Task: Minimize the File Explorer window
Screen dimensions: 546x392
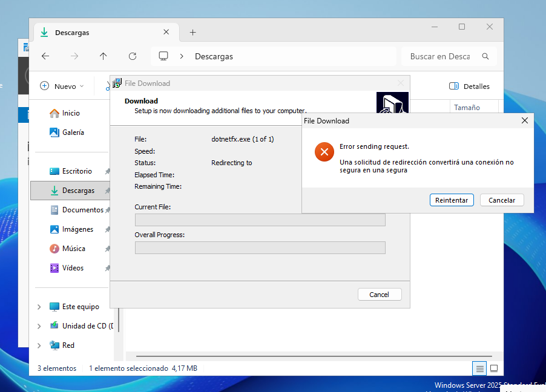Action: (x=435, y=27)
